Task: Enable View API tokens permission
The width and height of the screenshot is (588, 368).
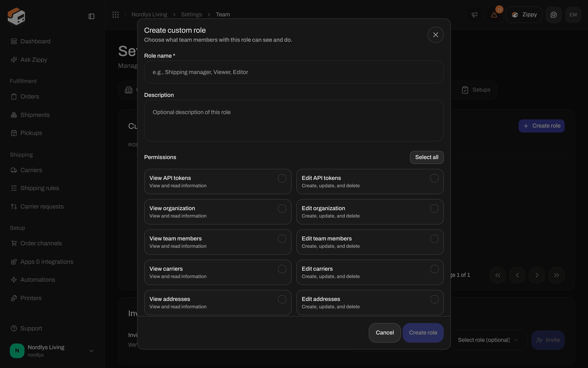Action: tap(282, 178)
